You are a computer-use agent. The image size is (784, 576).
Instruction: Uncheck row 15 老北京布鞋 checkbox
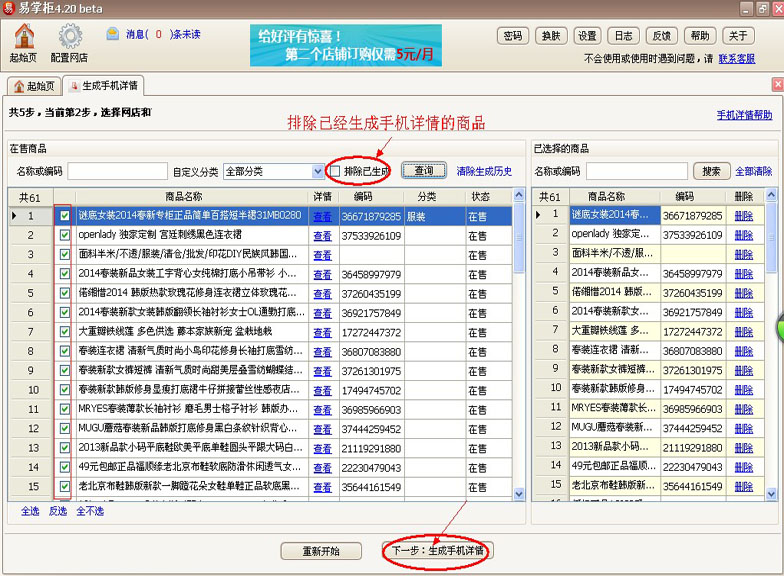(64, 486)
